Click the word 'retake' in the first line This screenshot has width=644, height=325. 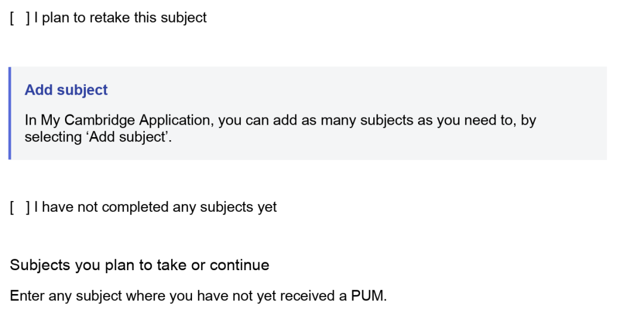coord(110,18)
